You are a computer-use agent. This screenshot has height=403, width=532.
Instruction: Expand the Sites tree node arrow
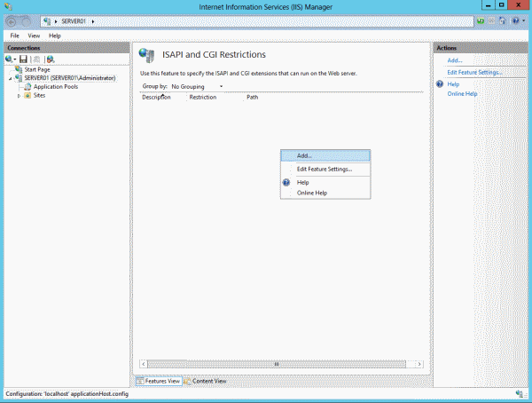(x=19, y=96)
